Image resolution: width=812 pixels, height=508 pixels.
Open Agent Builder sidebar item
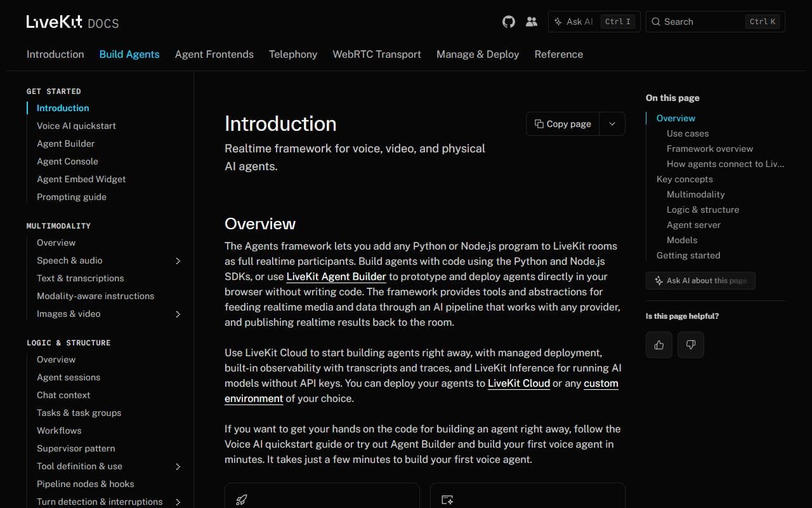tap(65, 144)
